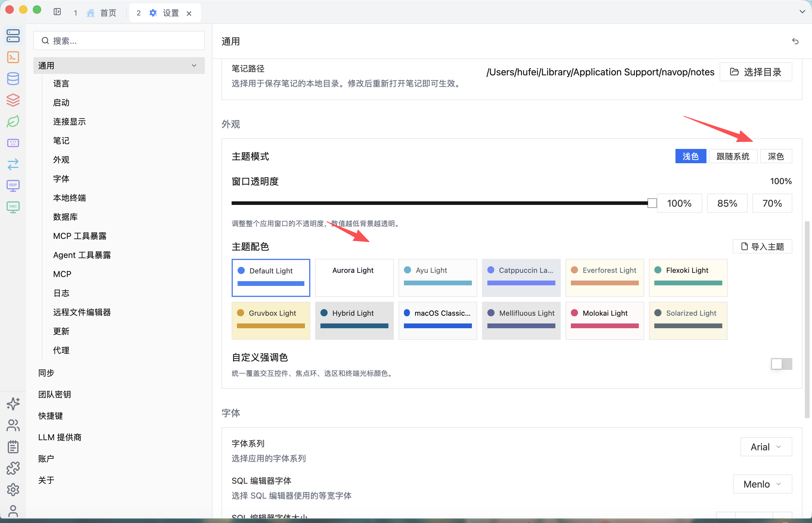Open the gear settings icon in sidebar
Image resolution: width=812 pixels, height=523 pixels.
click(x=13, y=489)
